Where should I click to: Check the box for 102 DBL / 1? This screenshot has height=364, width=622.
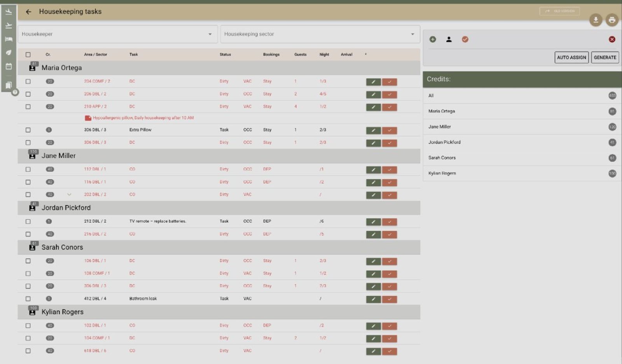click(28, 326)
